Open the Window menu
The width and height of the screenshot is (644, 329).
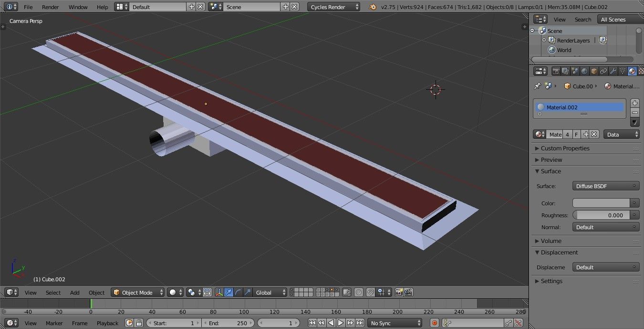pyautogui.click(x=78, y=7)
